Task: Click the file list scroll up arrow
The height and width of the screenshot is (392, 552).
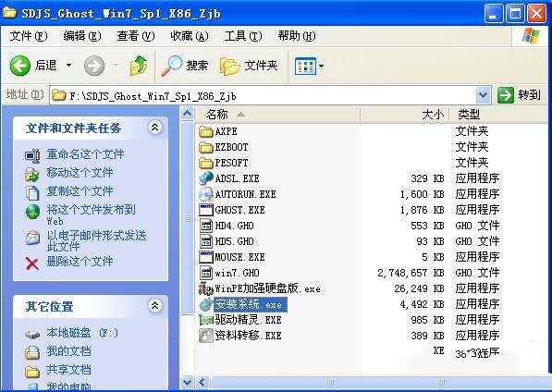Action: (188, 114)
